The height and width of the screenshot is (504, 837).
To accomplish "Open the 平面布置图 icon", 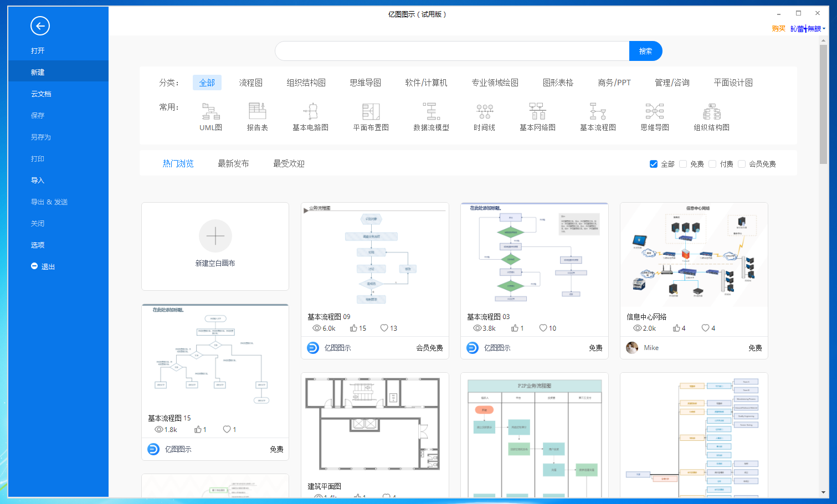I will pos(371,111).
